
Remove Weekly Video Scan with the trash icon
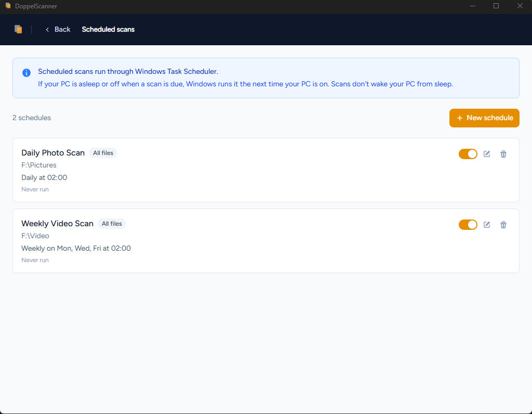[x=503, y=225]
